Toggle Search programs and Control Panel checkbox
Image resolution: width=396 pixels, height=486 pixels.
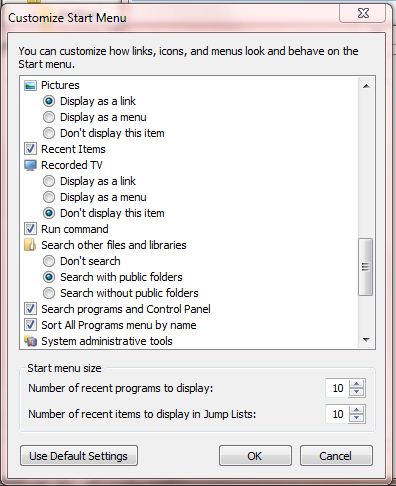tap(30, 309)
